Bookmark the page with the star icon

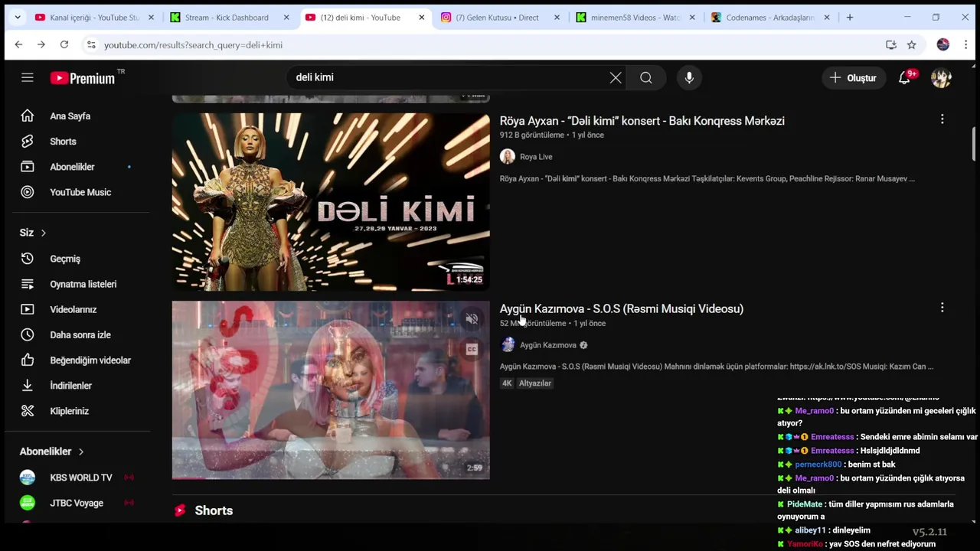click(912, 45)
